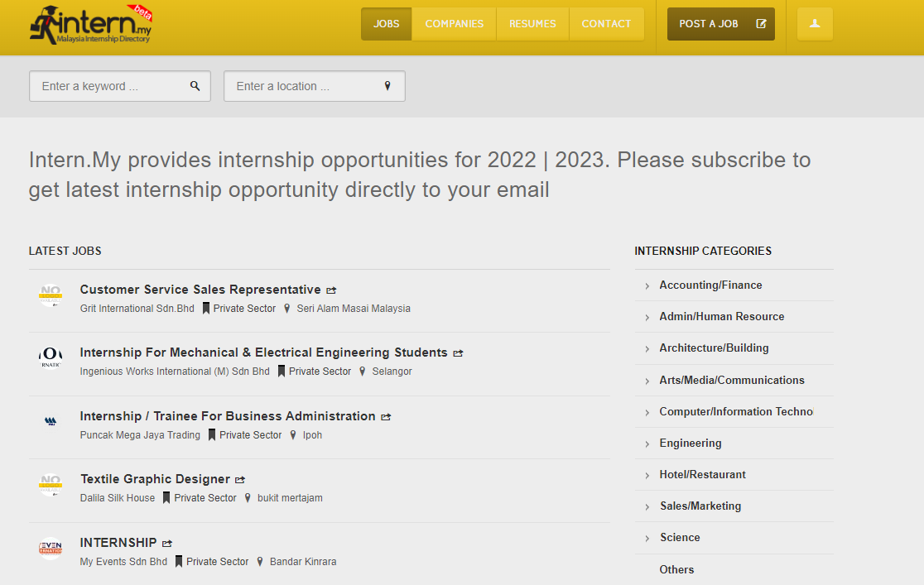Image resolution: width=924 pixels, height=585 pixels.
Task: Go to the Resumes menu tab
Action: coord(532,24)
